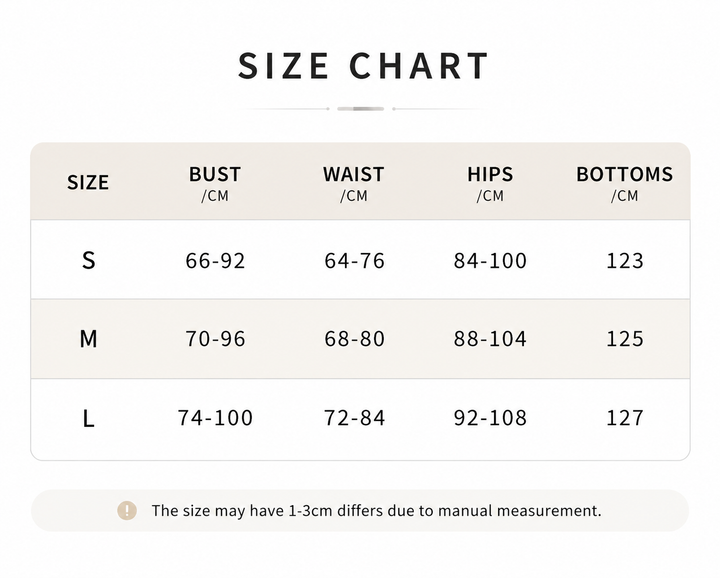
Task: Click the bust value 66-92
Action: [215, 260]
